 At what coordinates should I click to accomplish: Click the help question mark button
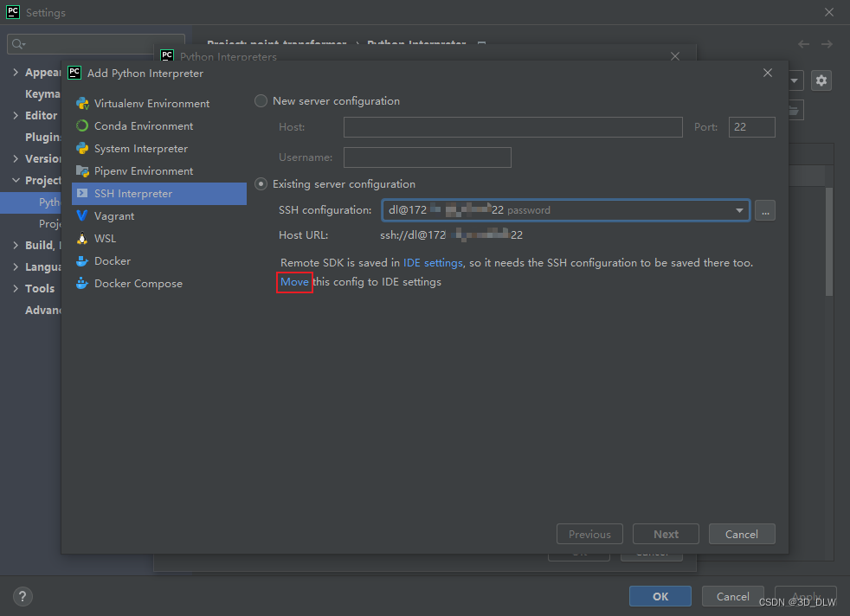pyautogui.click(x=23, y=596)
